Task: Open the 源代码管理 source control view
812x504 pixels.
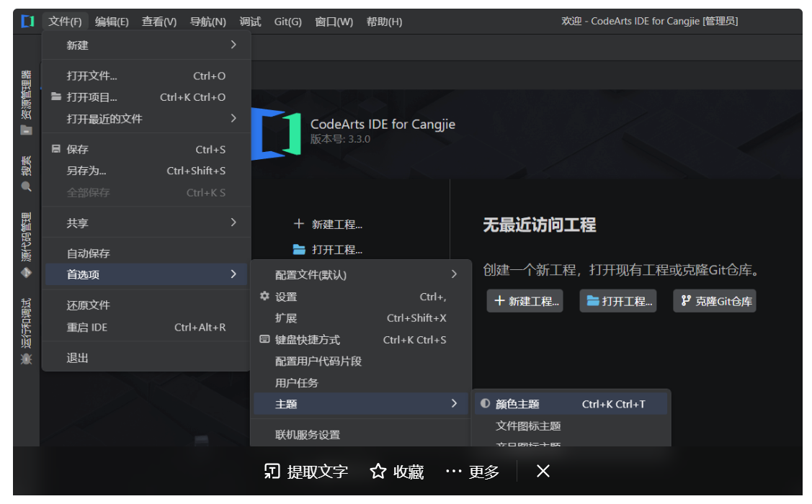Action: [x=26, y=241]
